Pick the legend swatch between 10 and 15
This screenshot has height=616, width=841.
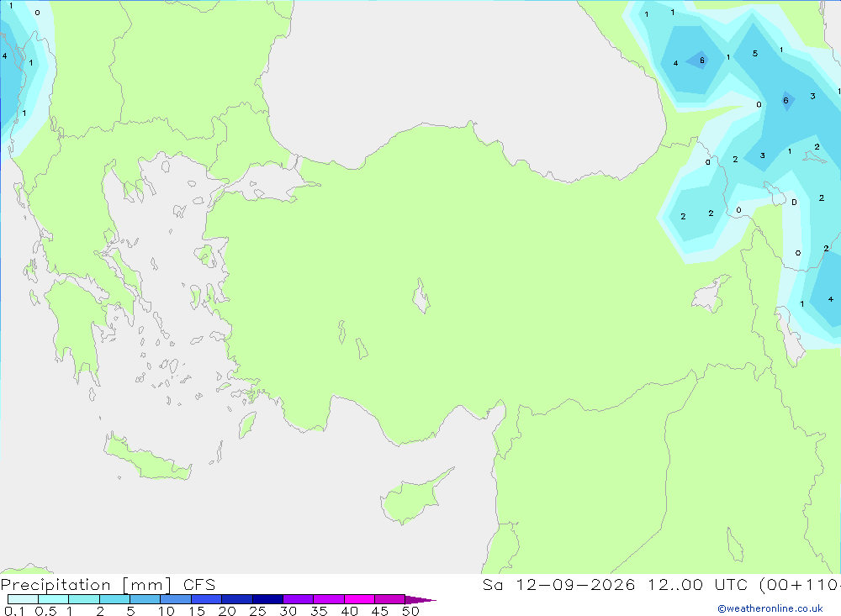[x=176, y=599]
